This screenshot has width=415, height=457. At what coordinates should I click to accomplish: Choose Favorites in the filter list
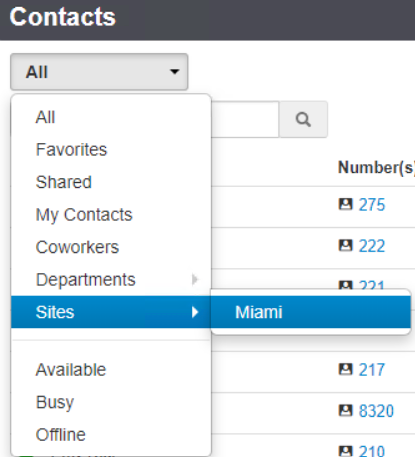click(111, 149)
